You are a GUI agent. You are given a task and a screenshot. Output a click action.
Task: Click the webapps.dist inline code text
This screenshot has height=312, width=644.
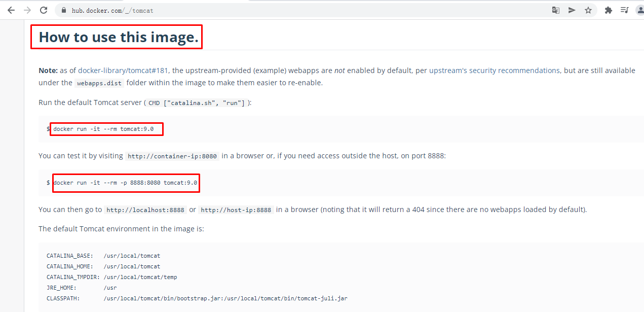[99, 83]
